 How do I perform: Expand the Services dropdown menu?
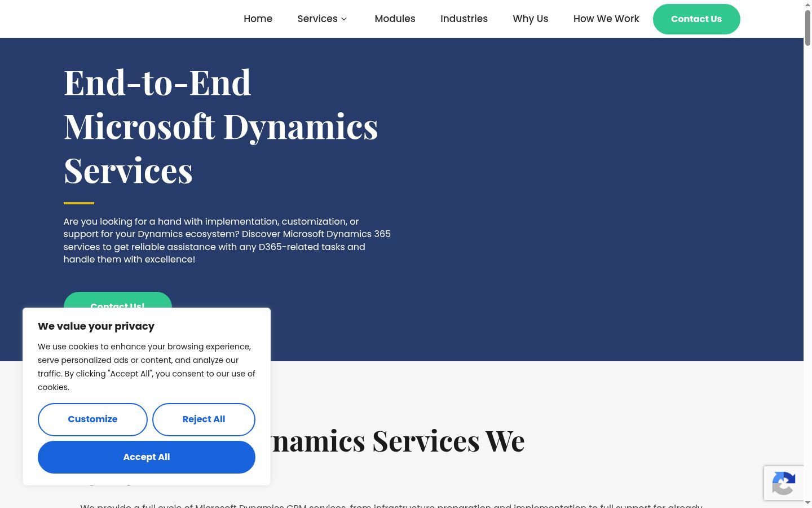(x=323, y=19)
